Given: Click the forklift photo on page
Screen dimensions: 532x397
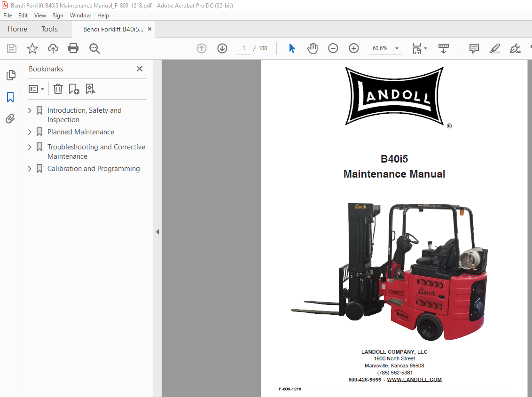Looking at the screenshot, I should [x=390, y=272].
